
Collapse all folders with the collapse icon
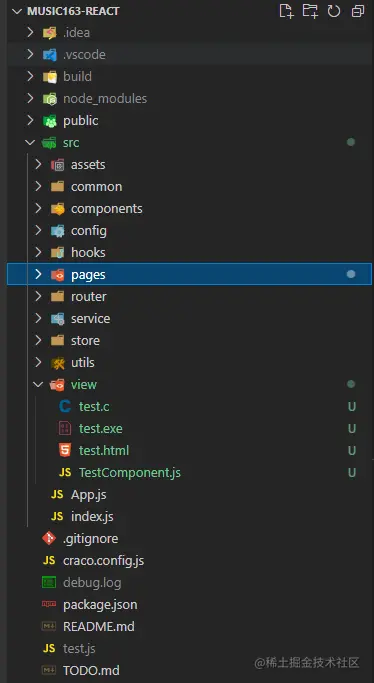click(358, 11)
